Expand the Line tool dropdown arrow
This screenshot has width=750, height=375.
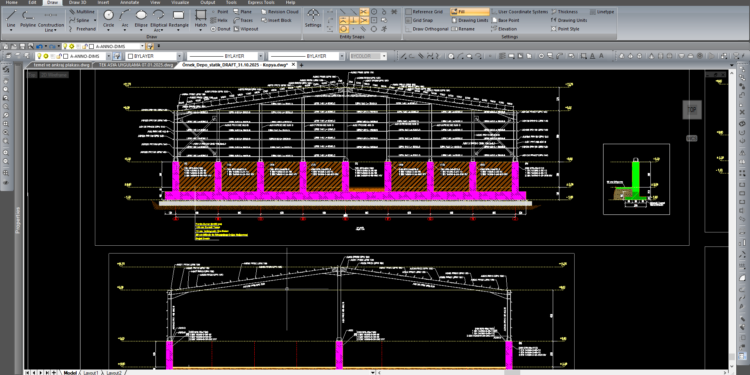coord(11,30)
